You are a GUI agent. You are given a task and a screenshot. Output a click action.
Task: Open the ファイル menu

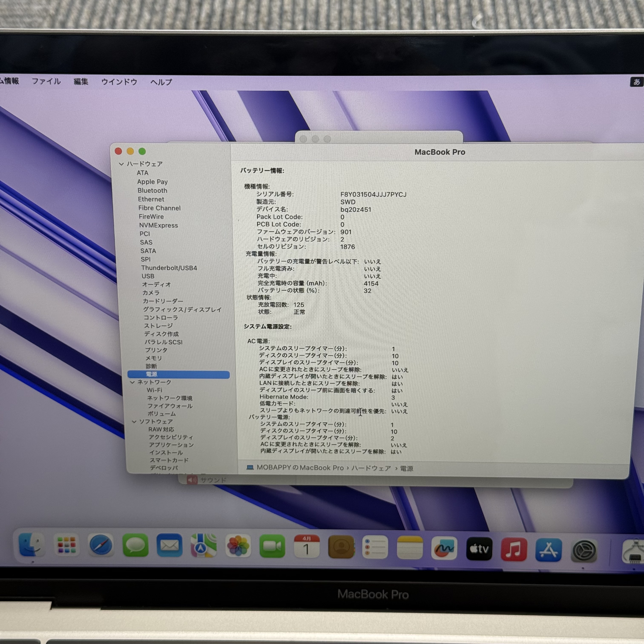click(x=46, y=81)
